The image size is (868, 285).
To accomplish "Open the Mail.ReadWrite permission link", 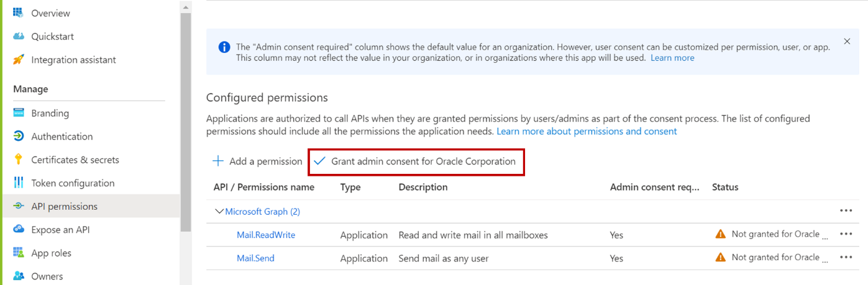I will 266,235.
